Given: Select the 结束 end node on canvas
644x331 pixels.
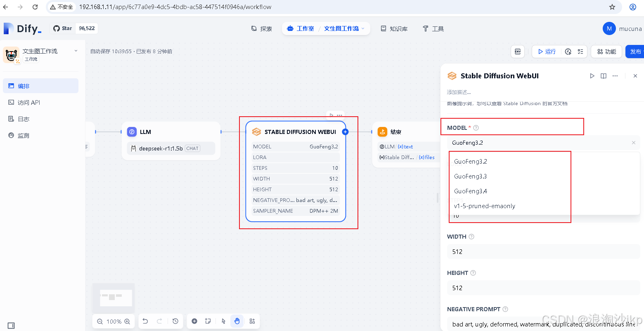Looking at the screenshot, I should pos(407,144).
